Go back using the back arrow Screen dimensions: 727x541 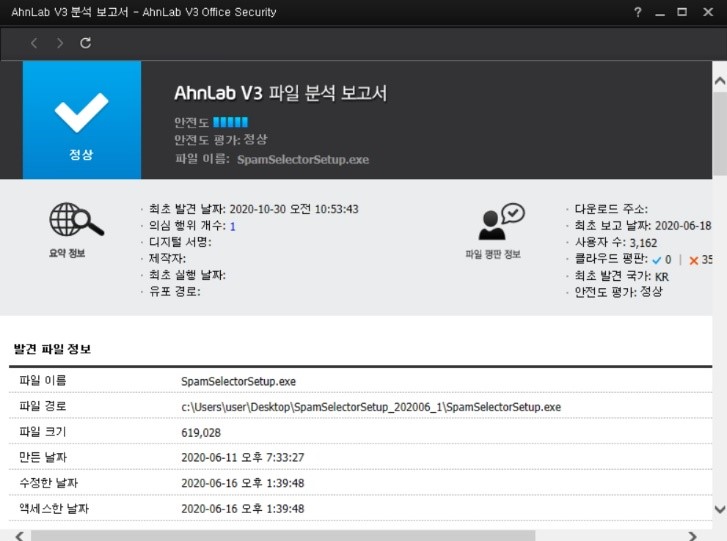pos(34,43)
